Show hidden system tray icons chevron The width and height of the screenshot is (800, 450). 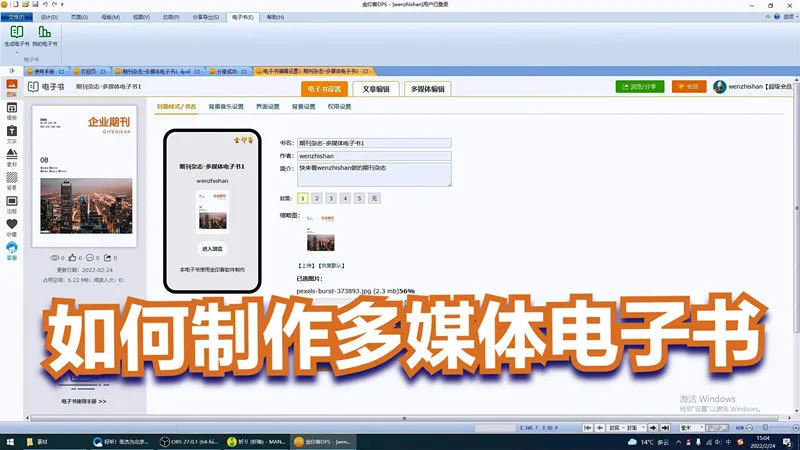click(678, 442)
